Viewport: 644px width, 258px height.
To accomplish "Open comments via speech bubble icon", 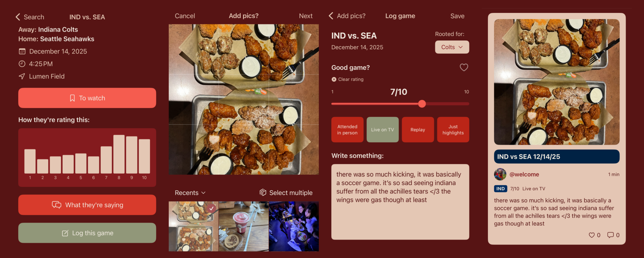I will 611,235.
